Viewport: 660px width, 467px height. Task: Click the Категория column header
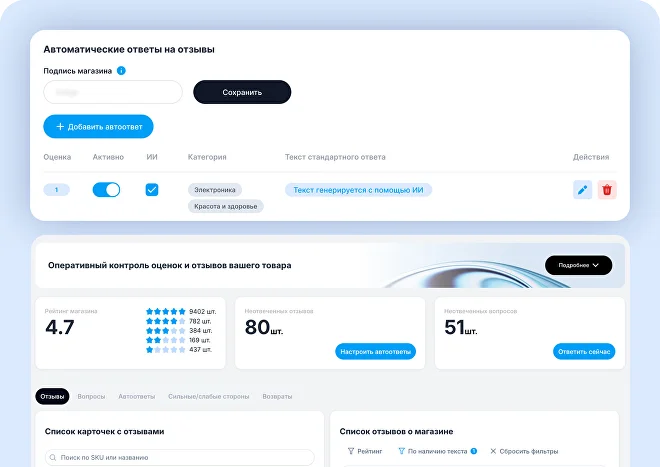(x=207, y=157)
